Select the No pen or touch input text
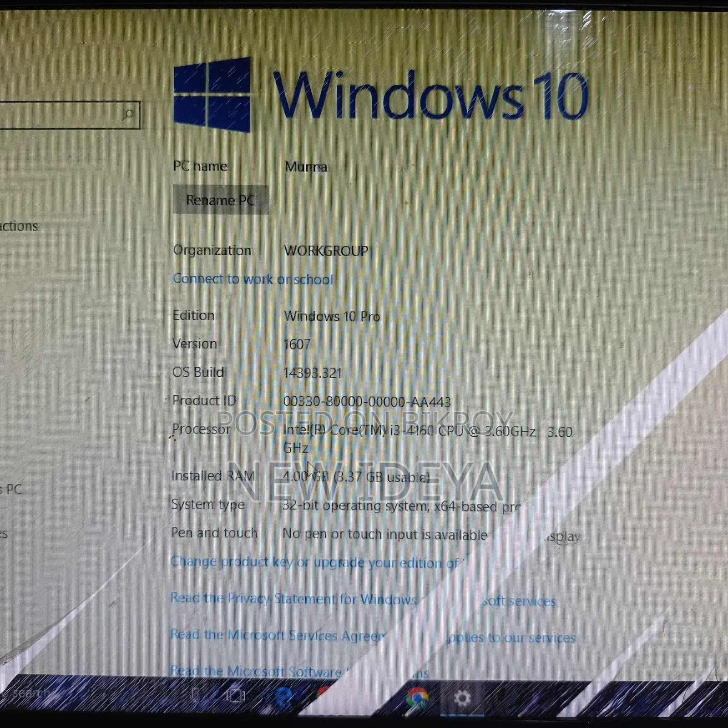The width and height of the screenshot is (728, 728). pyautogui.click(x=431, y=535)
